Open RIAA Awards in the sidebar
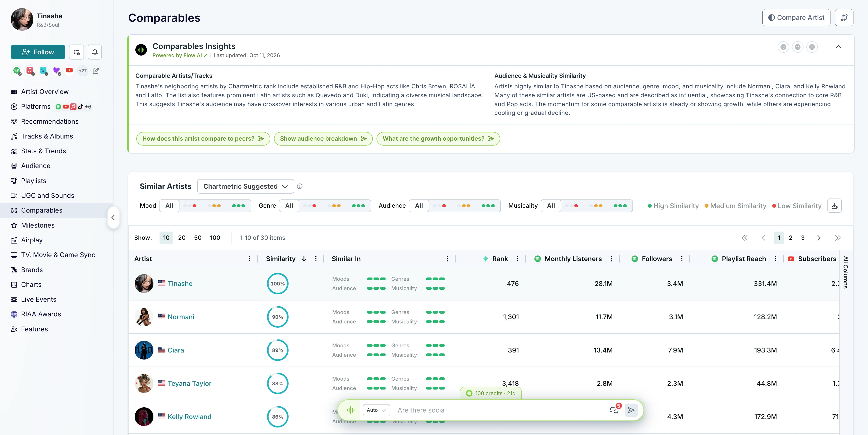This screenshot has height=435, width=868. tap(41, 314)
